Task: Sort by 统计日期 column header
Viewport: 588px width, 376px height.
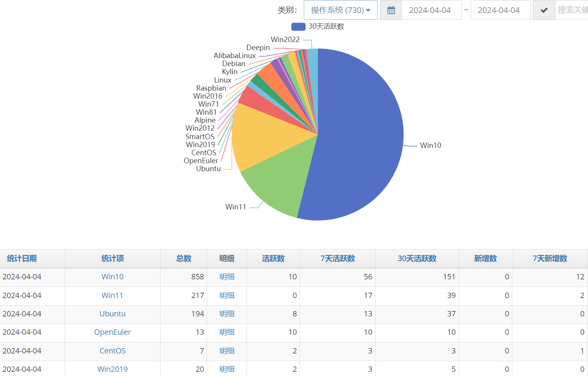Action: 22,258
